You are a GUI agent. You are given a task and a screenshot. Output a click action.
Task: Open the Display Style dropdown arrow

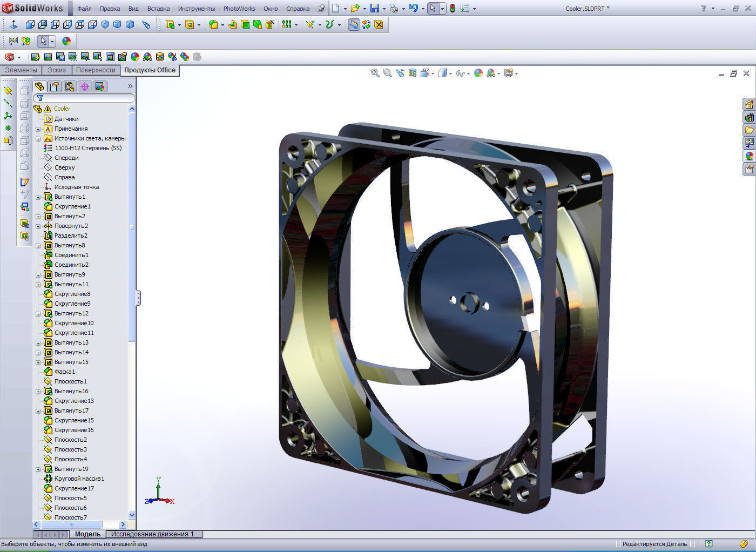click(450, 73)
